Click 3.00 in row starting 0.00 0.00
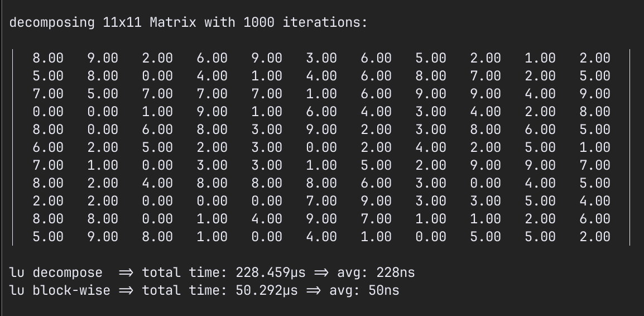The height and width of the screenshot is (316, 644). (x=431, y=112)
